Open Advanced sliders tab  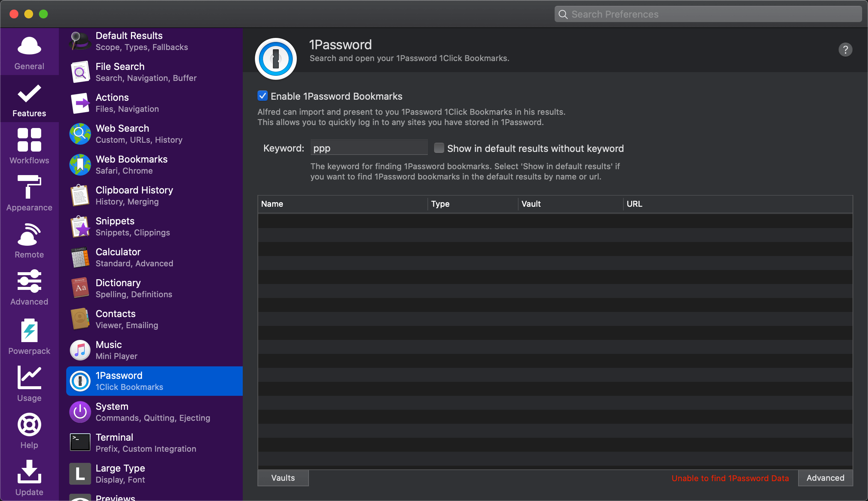(29, 288)
